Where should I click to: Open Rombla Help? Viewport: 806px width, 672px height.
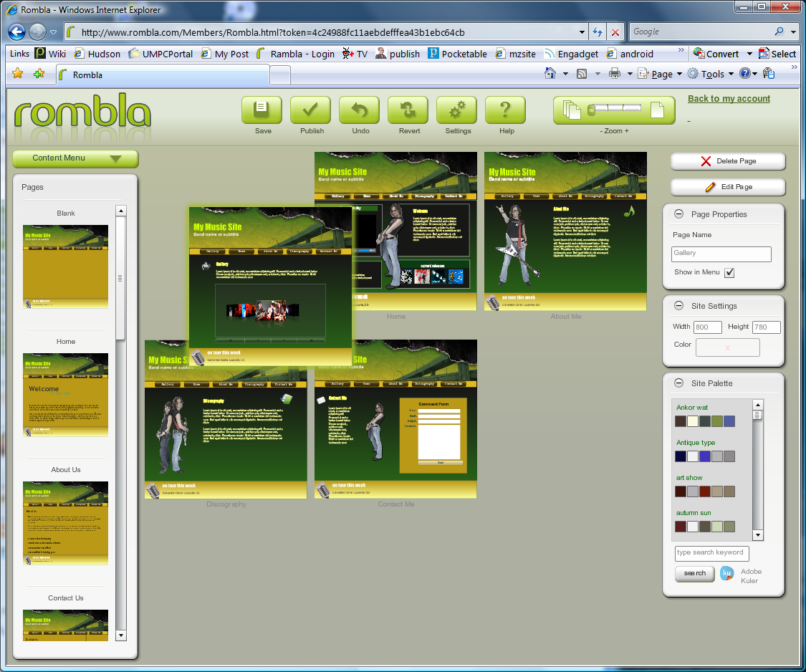(x=505, y=110)
